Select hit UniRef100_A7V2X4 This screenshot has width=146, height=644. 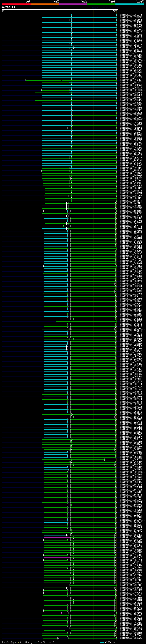[131, 625]
